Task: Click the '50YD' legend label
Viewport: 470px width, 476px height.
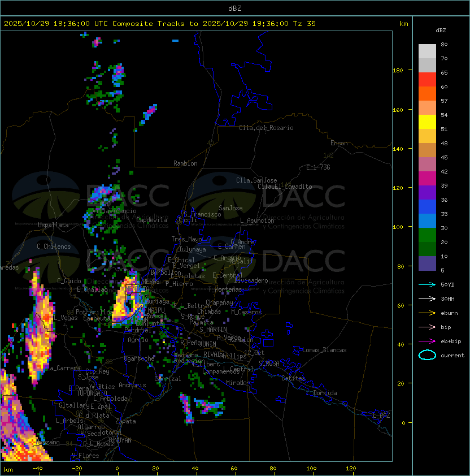Action: (447, 285)
